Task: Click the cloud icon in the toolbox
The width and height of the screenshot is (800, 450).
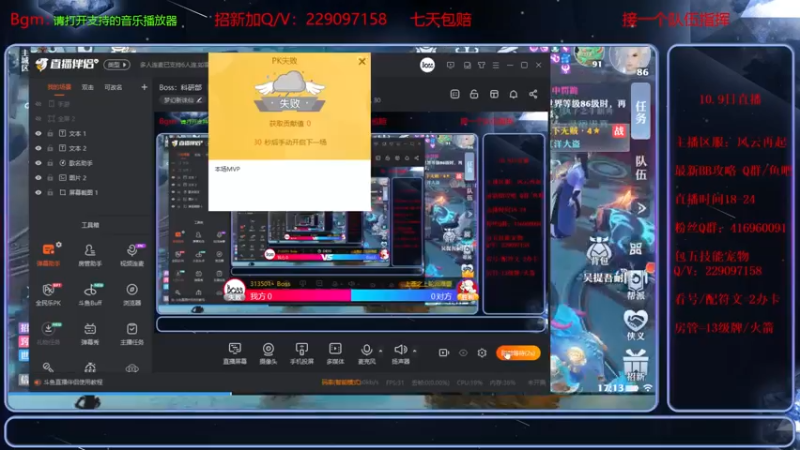Action: coord(132,367)
